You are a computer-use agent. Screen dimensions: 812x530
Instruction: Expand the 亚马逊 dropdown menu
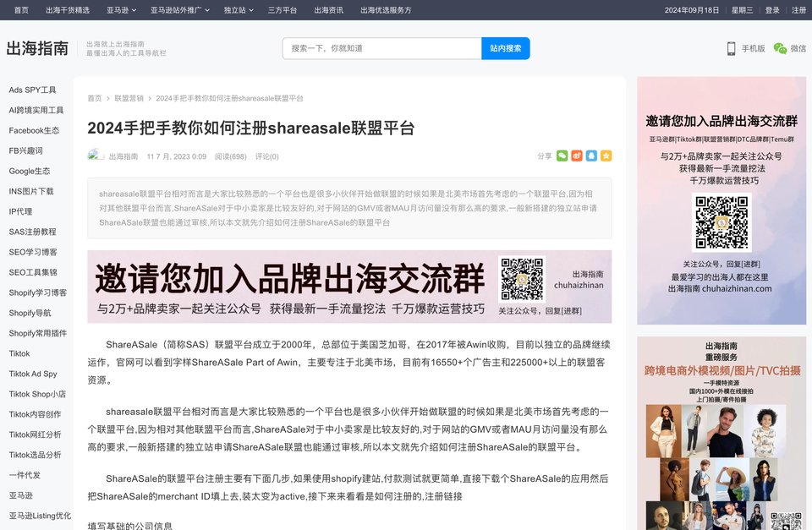121,10
